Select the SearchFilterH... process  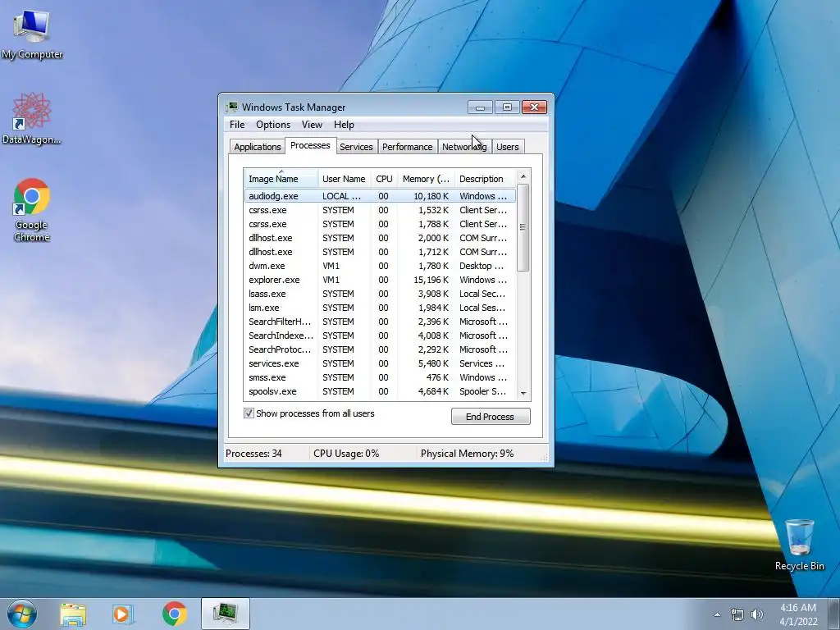(x=380, y=322)
